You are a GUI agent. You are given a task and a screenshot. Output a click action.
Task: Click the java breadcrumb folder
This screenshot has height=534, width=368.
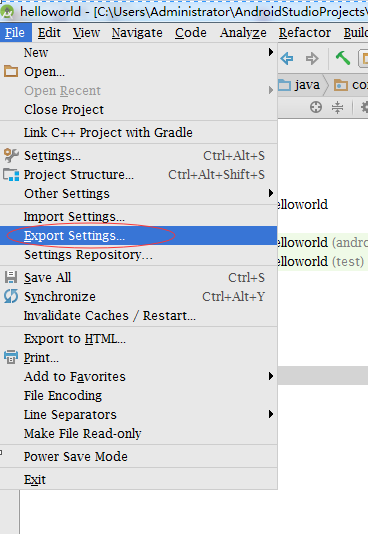pos(300,85)
